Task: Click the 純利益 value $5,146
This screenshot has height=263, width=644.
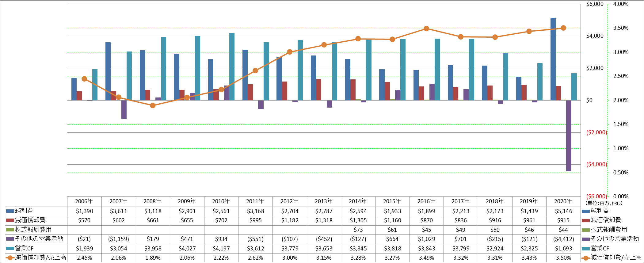Action: click(x=563, y=211)
